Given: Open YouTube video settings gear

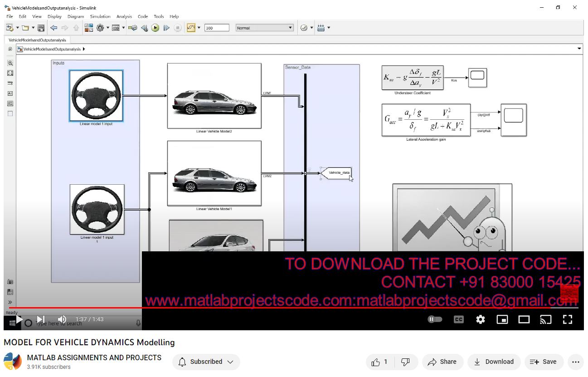Looking at the screenshot, I should [481, 319].
